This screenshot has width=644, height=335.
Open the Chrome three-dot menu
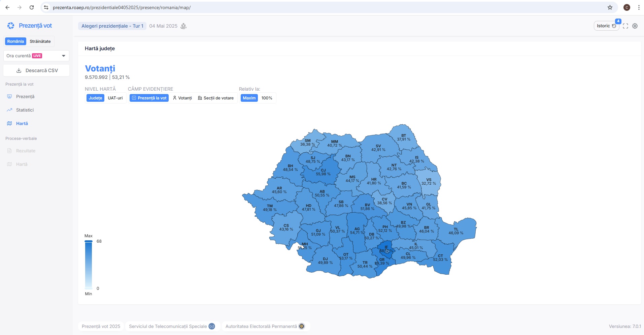[x=639, y=7]
